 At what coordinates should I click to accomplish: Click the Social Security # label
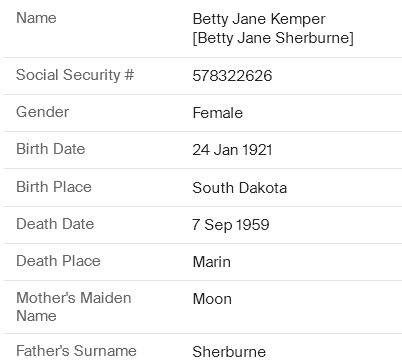pyautogui.click(x=75, y=75)
